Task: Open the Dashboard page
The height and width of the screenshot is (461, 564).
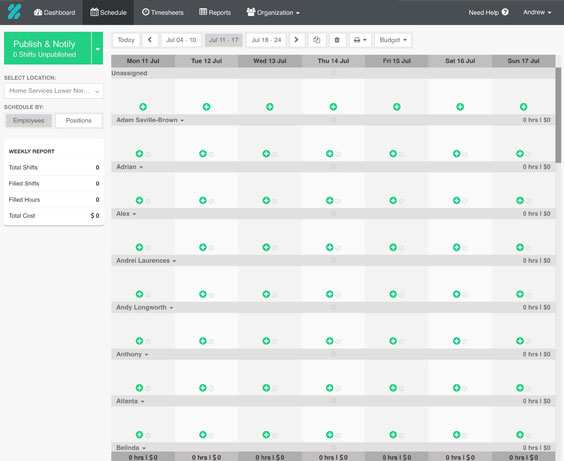Action: 54,12
